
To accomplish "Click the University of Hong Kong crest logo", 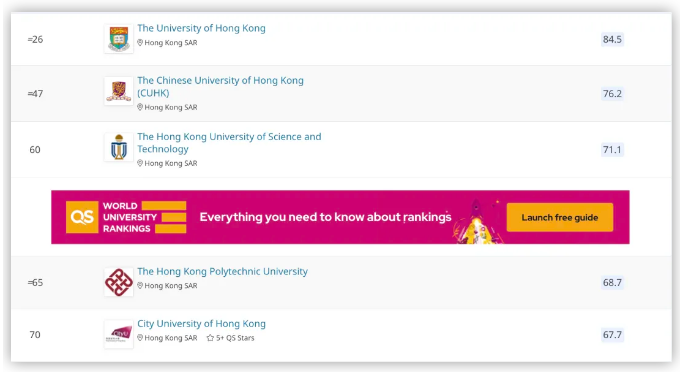I will pyautogui.click(x=119, y=39).
